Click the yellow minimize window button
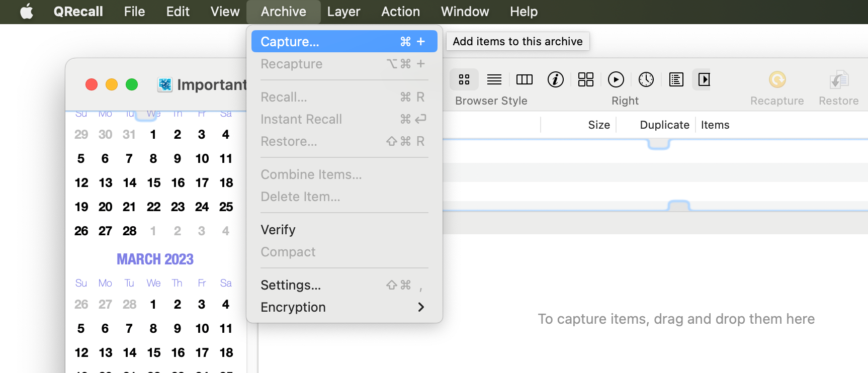Screen dimensions: 868x373 click(112, 84)
